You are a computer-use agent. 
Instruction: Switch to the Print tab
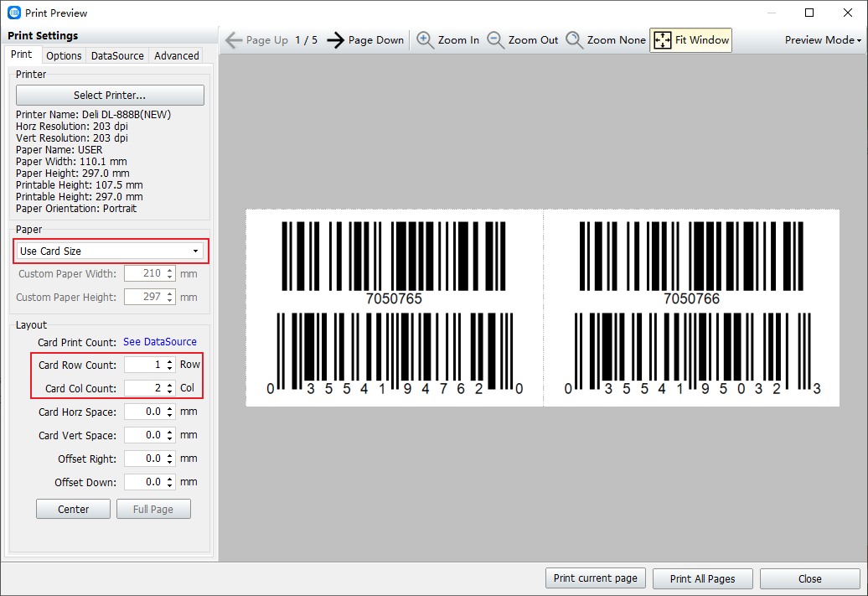point(22,54)
